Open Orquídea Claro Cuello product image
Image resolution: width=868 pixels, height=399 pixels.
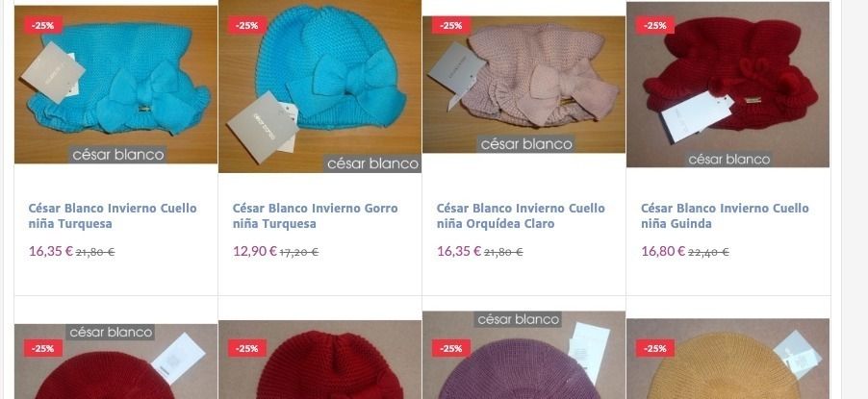pyautogui.click(x=523, y=84)
